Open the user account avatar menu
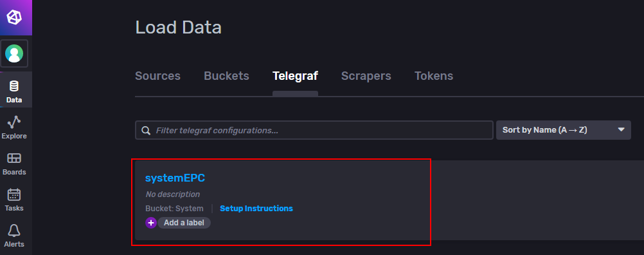 pyautogui.click(x=14, y=53)
